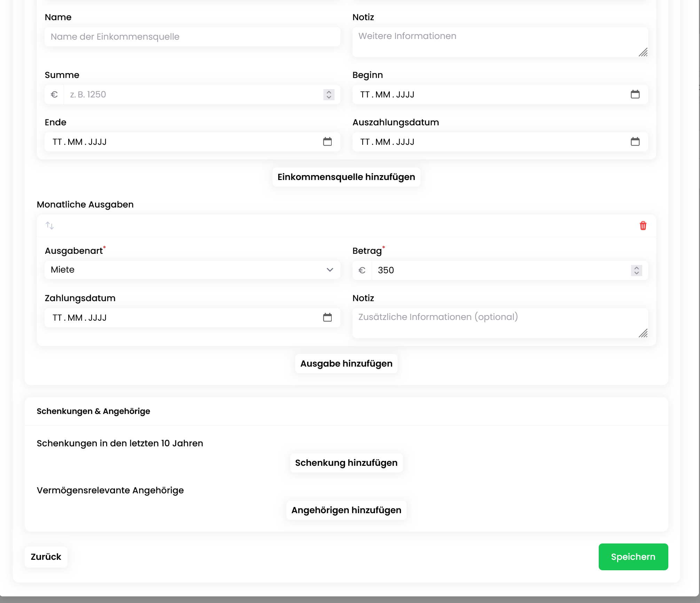Click the Betrag field containing 350
Viewport: 700px width, 603px height.
point(498,270)
